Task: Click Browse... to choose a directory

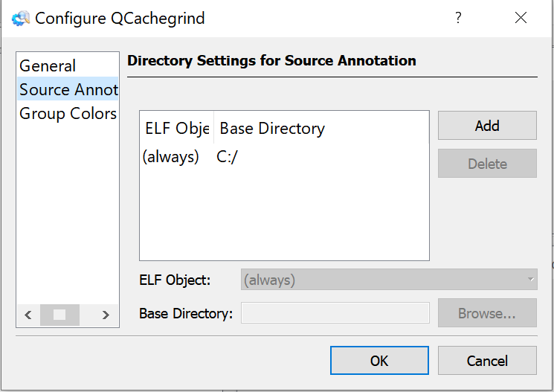Action: pyautogui.click(x=486, y=313)
